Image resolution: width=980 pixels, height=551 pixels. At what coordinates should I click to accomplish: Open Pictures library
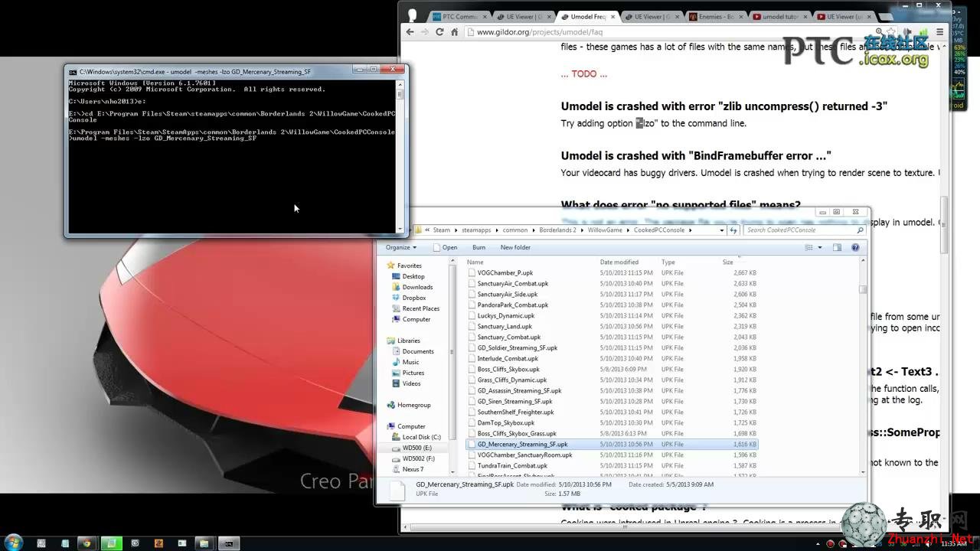(x=413, y=373)
